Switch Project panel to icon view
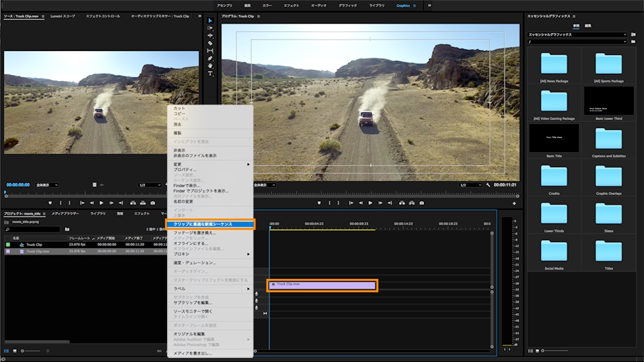644x362 pixels. tap(15, 351)
